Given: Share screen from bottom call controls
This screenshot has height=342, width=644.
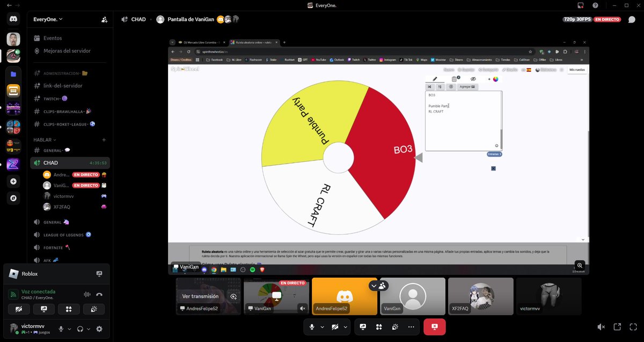Looking at the screenshot, I should click(x=363, y=326).
